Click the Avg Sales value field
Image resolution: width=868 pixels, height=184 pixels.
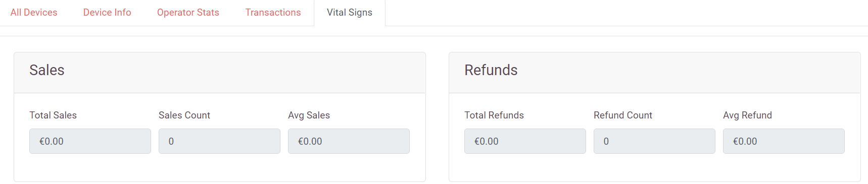[349, 141]
